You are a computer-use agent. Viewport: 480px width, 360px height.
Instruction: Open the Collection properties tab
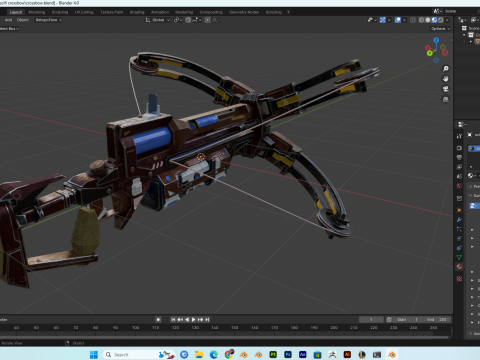(x=459, y=198)
